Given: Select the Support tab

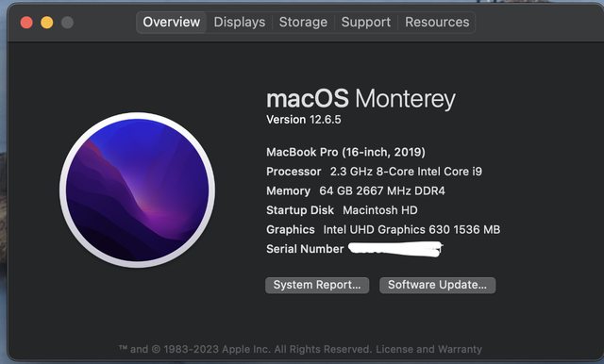Looking at the screenshot, I should pos(365,22).
